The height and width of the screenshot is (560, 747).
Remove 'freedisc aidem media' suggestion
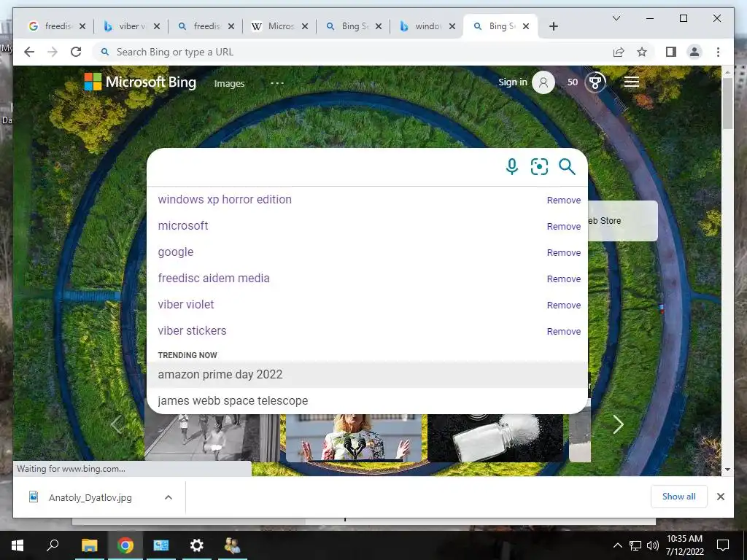coord(564,279)
